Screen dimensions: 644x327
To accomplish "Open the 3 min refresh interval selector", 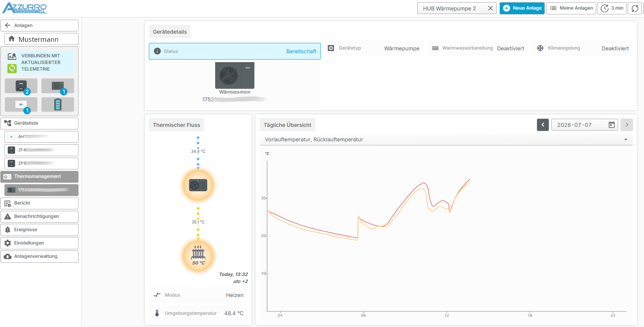I will (x=612, y=8).
